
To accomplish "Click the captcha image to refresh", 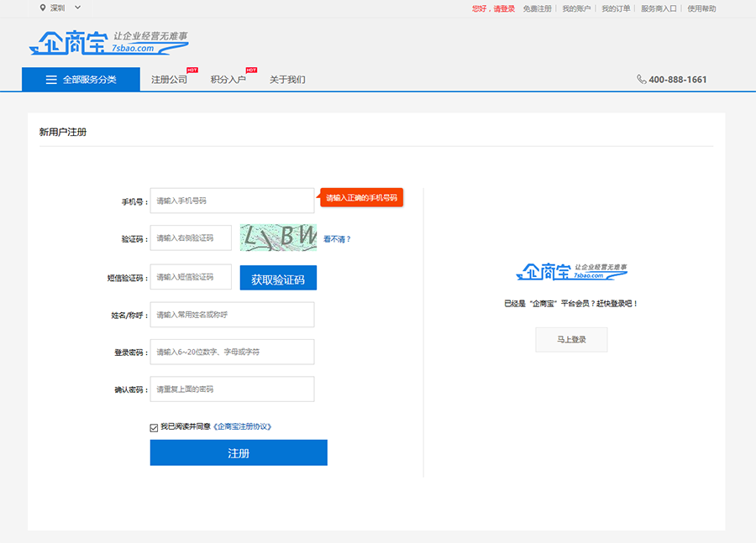I will point(278,238).
